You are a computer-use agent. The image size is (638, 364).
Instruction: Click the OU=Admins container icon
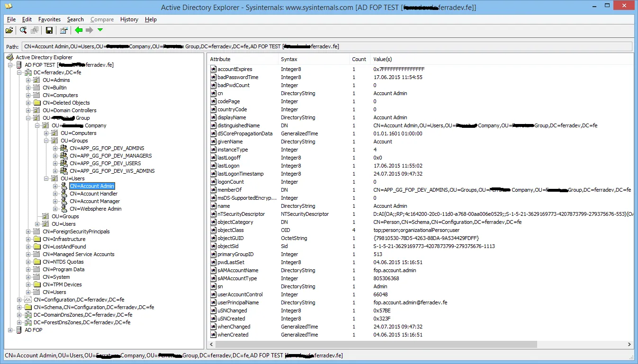click(x=37, y=80)
